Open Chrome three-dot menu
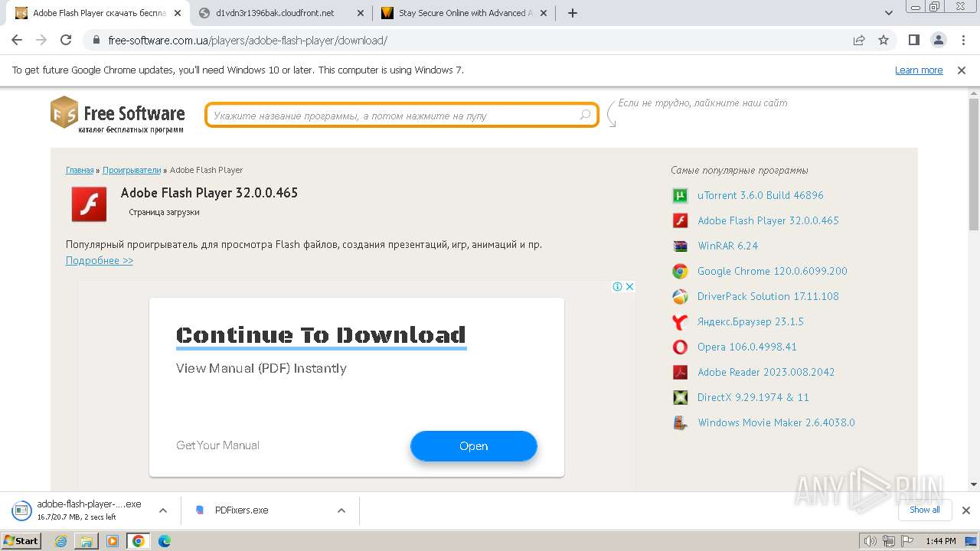The width and height of the screenshot is (980, 551). click(962, 41)
